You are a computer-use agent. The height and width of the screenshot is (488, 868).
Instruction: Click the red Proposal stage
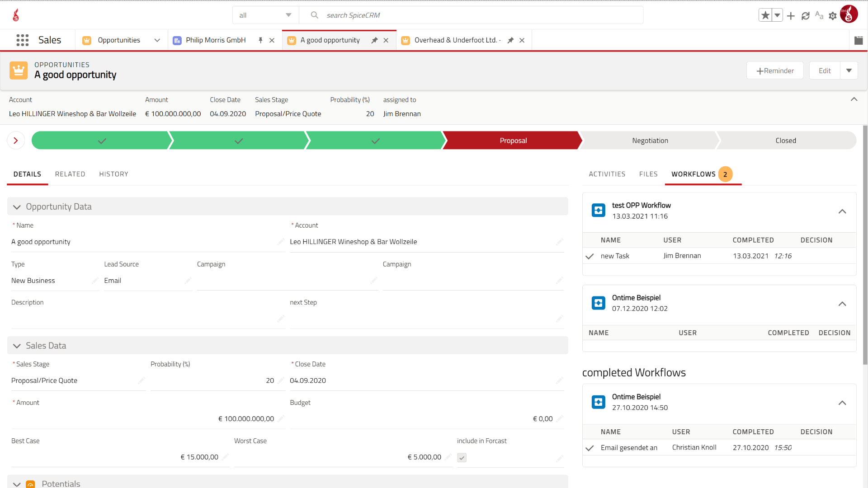513,141
